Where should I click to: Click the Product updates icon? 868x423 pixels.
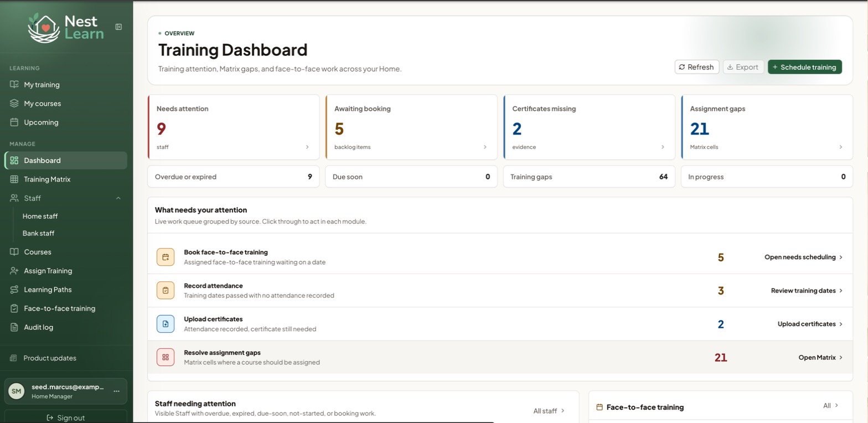pyautogui.click(x=14, y=358)
